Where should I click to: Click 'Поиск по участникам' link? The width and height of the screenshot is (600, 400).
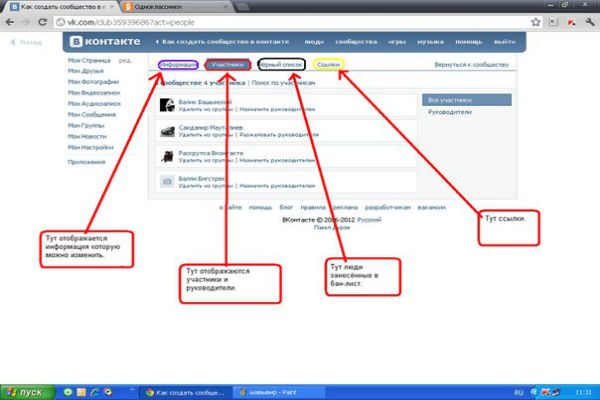283,83
